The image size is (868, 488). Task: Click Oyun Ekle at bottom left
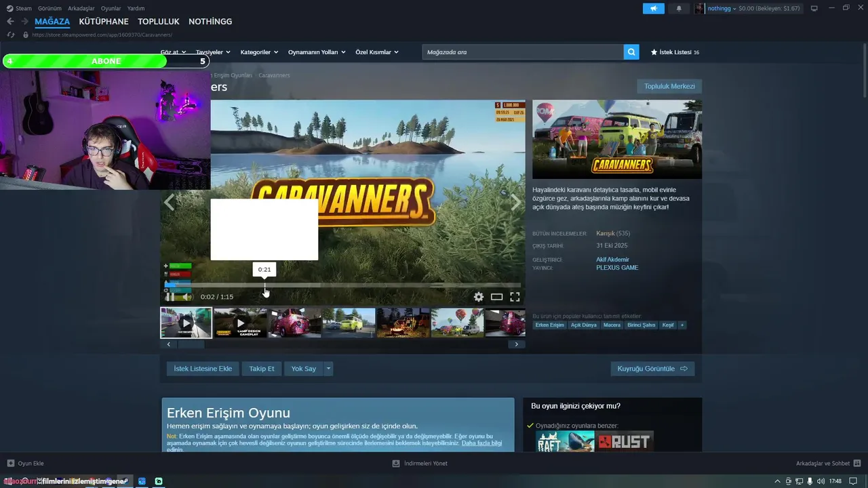point(25,464)
